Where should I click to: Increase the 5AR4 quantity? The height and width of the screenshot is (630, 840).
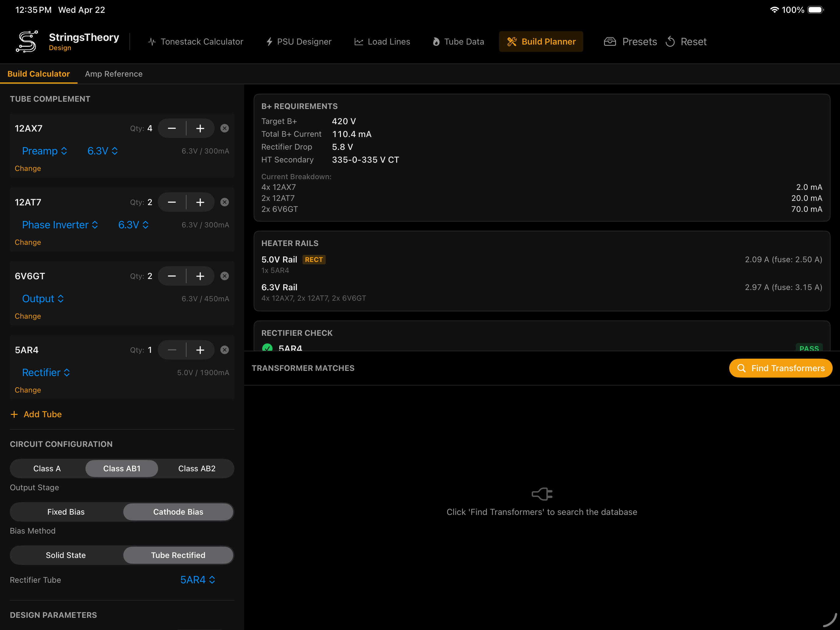pyautogui.click(x=201, y=350)
